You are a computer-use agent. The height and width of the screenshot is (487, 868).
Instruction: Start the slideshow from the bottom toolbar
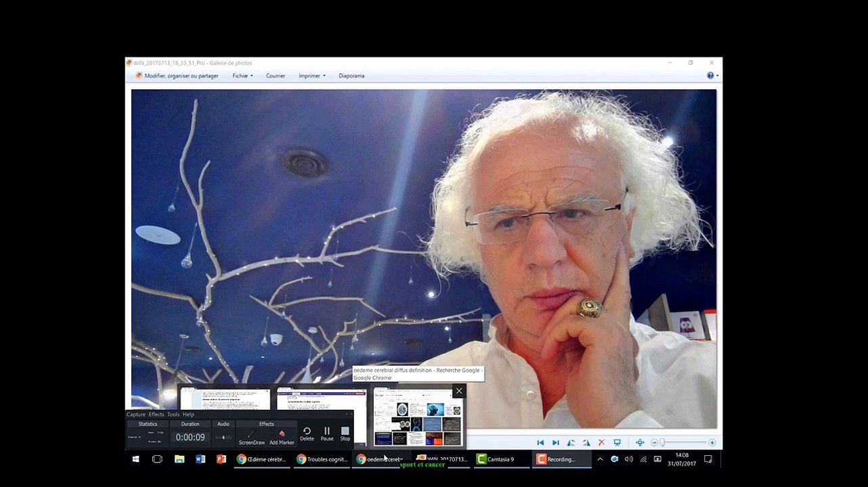pos(617,442)
